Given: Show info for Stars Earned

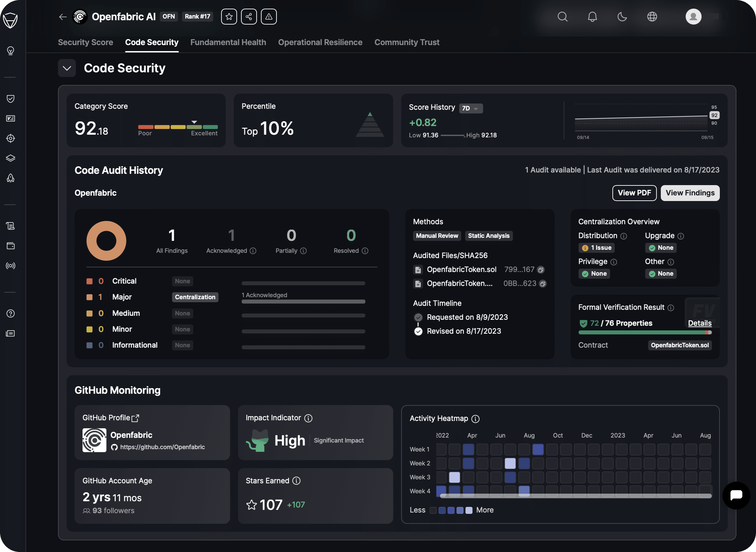Looking at the screenshot, I should 296,481.
